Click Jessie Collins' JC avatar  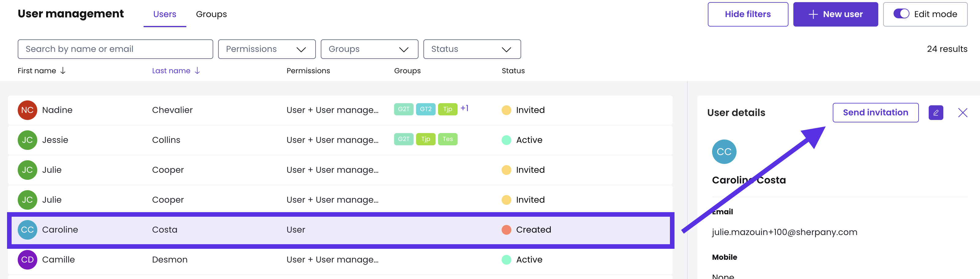click(27, 140)
